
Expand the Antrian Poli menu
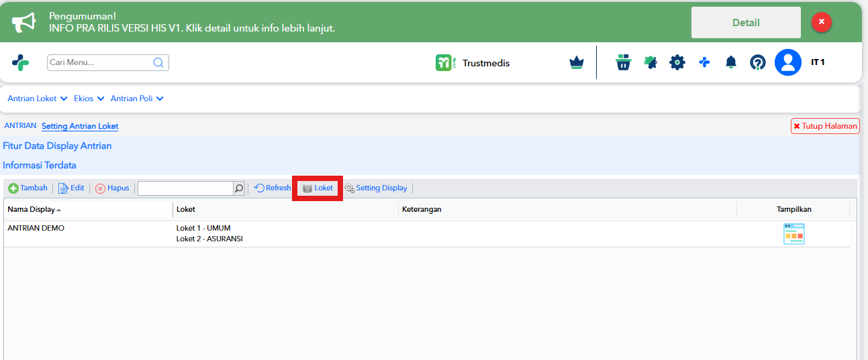137,99
